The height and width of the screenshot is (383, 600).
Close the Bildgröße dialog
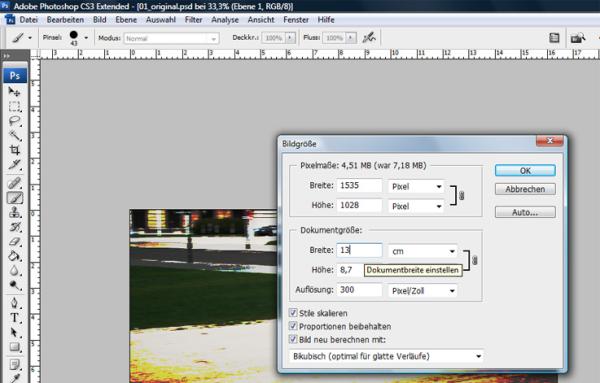pos(549,141)
